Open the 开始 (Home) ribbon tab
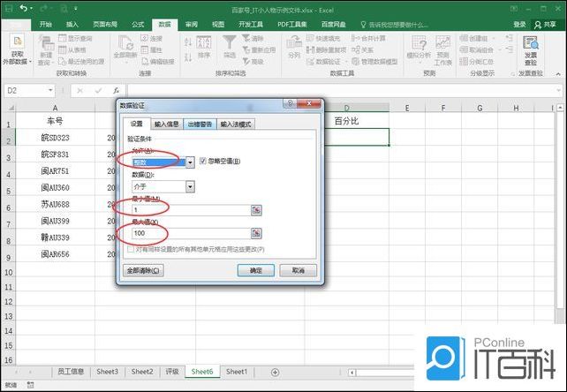 [x=46, y=24]
